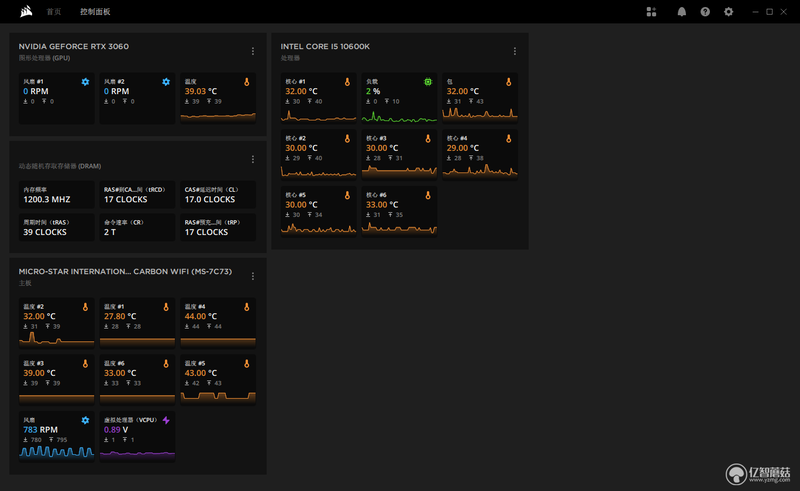Click the 29.00 °C 核心 #4 reading
Viewport: 800px width, 491px height.
click(x=463, y=148)
